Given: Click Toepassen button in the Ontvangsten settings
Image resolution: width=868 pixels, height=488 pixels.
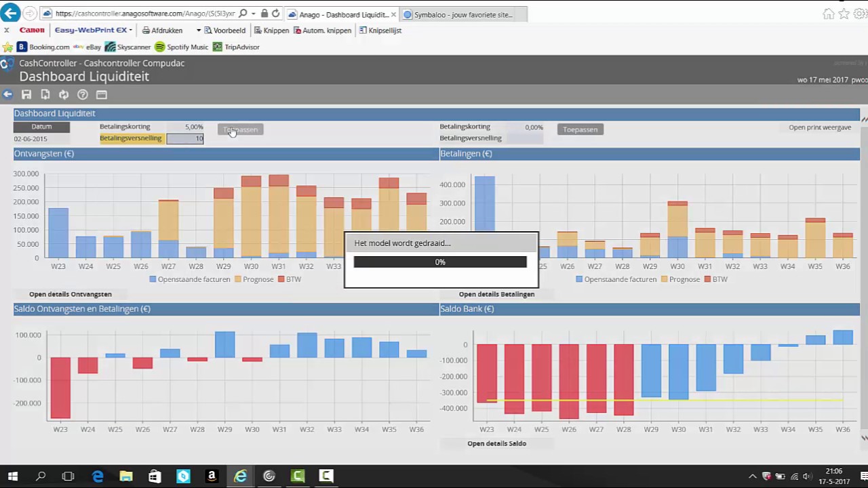Looking at the screenshot, I should click(x=241, y=129).
